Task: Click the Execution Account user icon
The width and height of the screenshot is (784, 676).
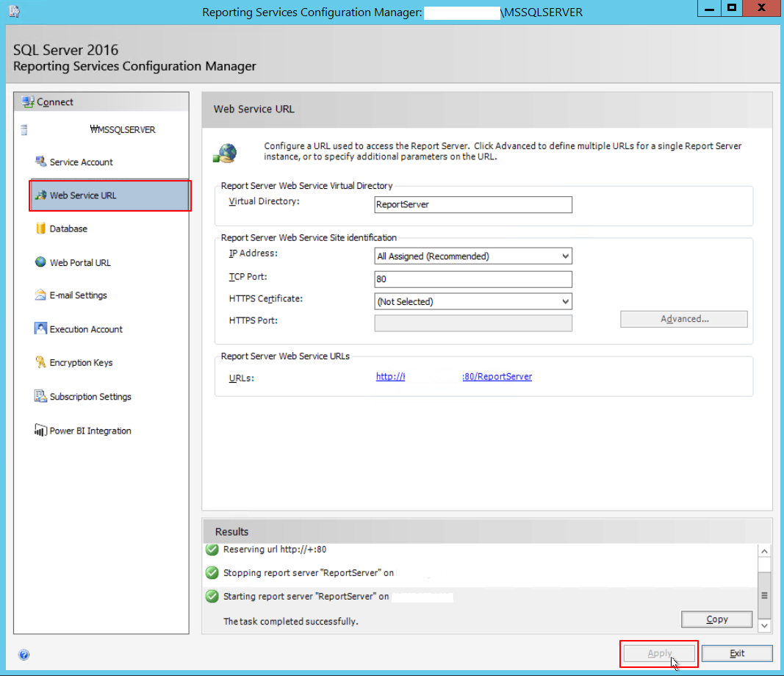Action: [40, 328]
